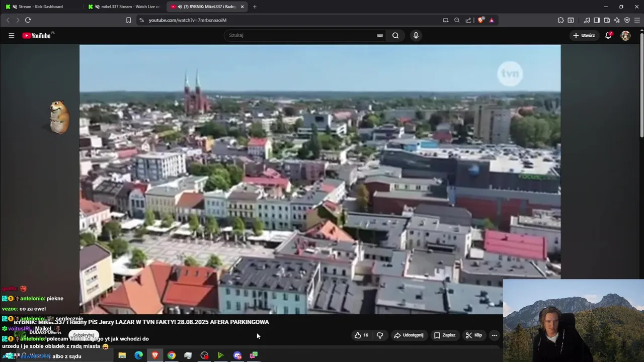Click the Utwórz create button

tap(584, 35)
